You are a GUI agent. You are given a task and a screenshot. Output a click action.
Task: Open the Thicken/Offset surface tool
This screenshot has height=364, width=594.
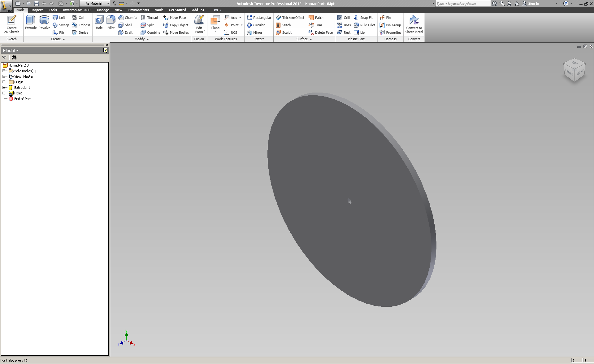coord(290,18)
